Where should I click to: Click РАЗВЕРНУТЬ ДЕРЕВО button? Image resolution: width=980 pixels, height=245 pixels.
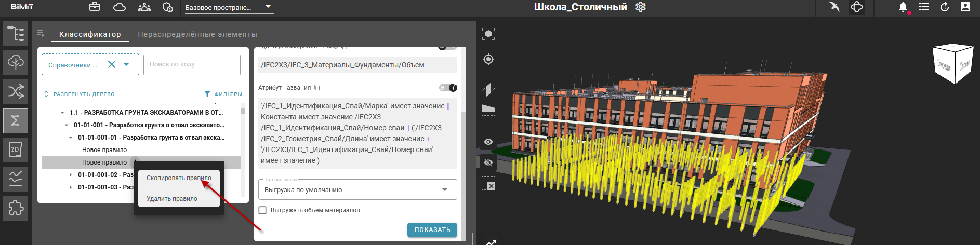click(79, 94)
